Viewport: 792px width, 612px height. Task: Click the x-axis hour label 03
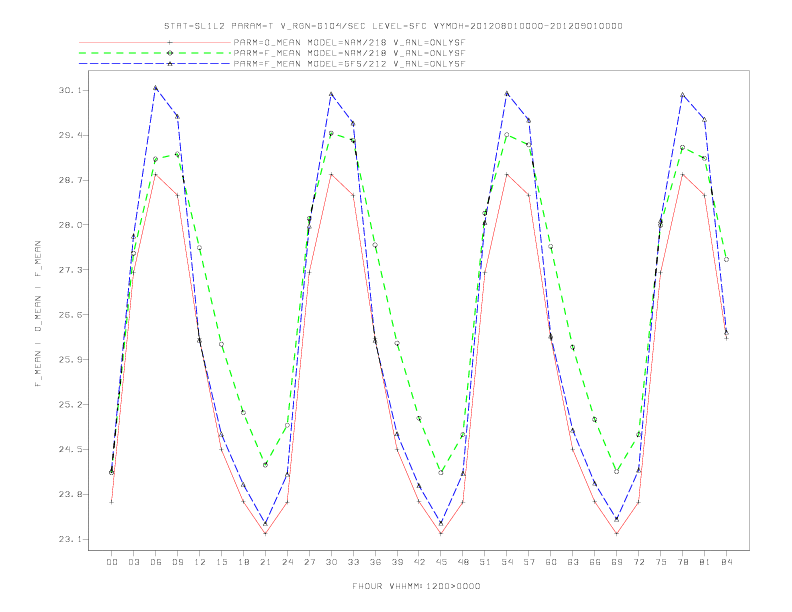(133, 562)
